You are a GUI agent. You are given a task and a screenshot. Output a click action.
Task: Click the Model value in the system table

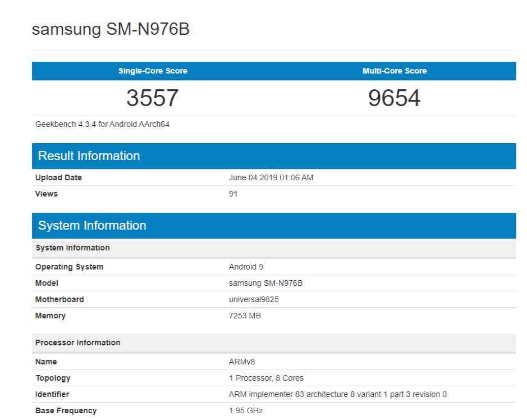265,283
